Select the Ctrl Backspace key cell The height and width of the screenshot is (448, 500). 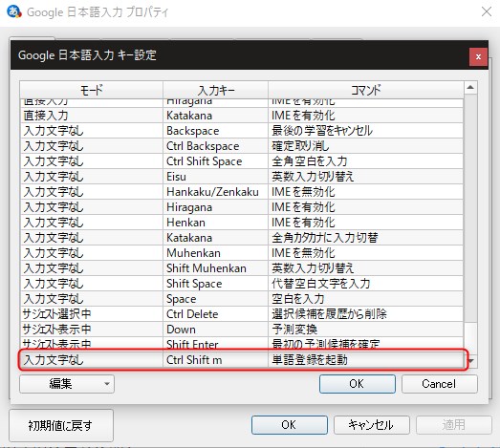click(x=215, y=146)
